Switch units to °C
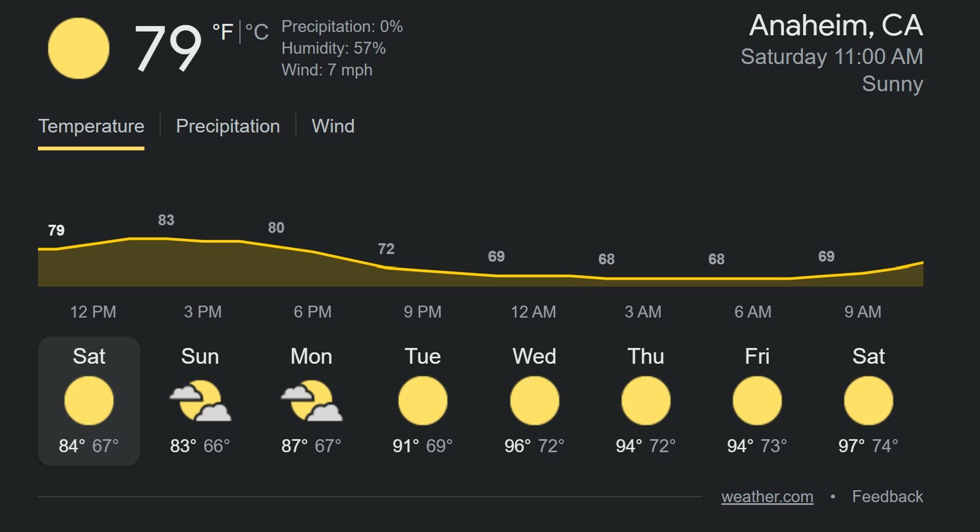Viewport: 980px width, 532px height. pyautogui.click(x=257, y=32)
